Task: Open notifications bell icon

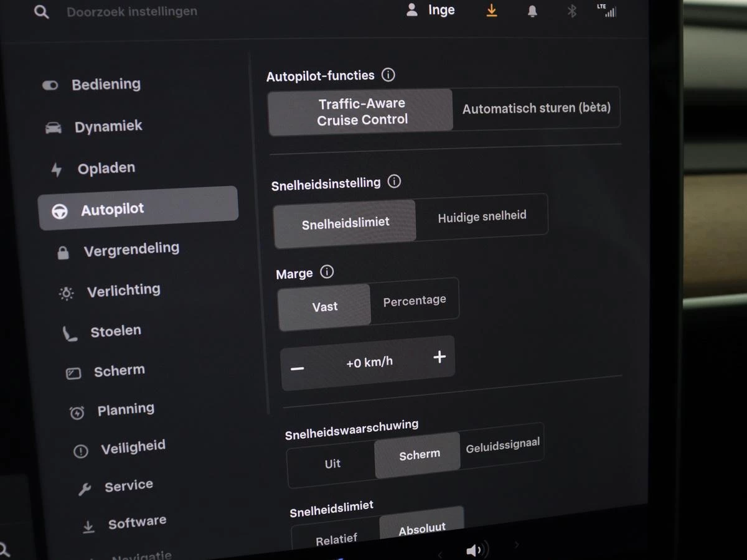Action: click(x=532, y=12)
